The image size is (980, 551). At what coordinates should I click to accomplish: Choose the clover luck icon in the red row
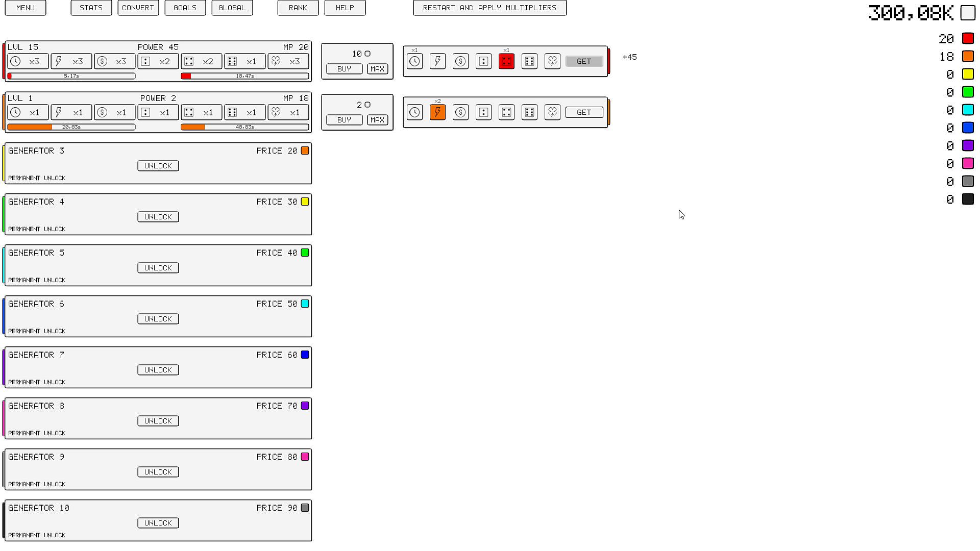[x=552, y=61]
